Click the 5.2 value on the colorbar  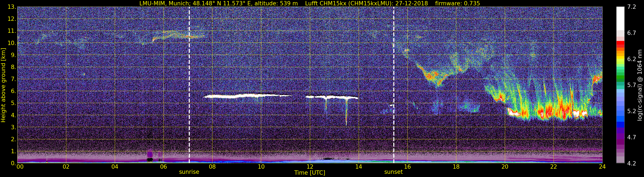[632, 111]
